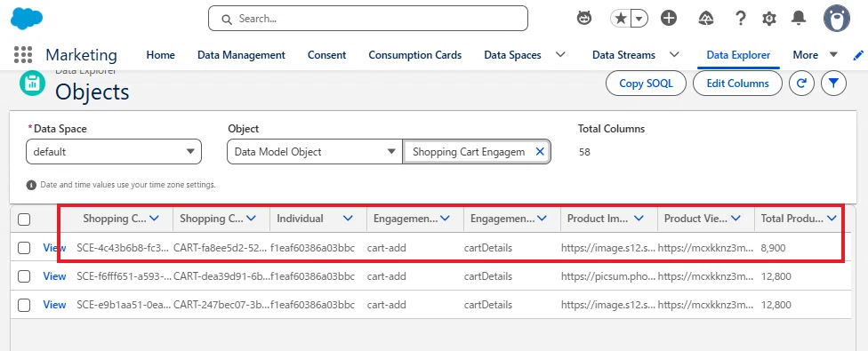The image size is (868, 351).
Task: Go to the Consumption Cards tab
Action: pyautogui.click(x=415, y=55)
